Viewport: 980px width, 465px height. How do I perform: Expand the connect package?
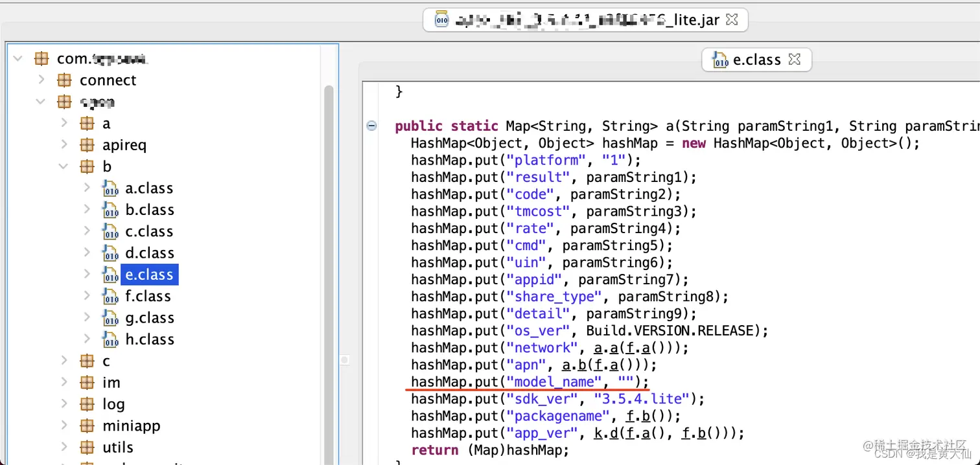coord(41,80)
